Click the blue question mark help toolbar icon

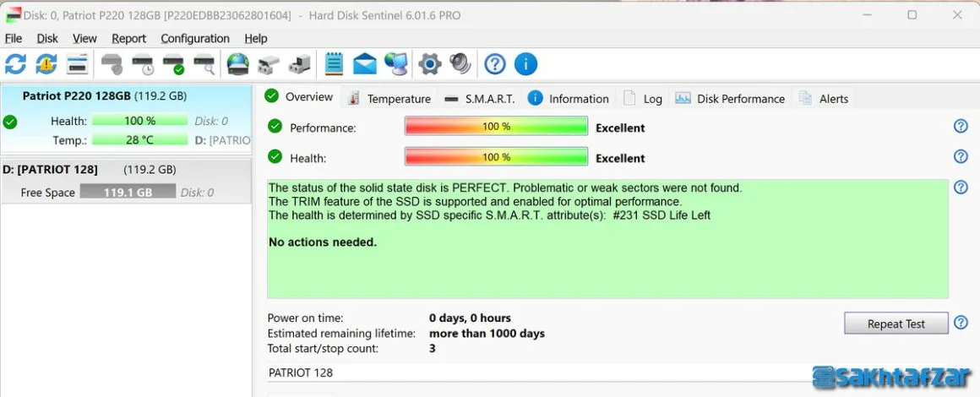point(495,63)
